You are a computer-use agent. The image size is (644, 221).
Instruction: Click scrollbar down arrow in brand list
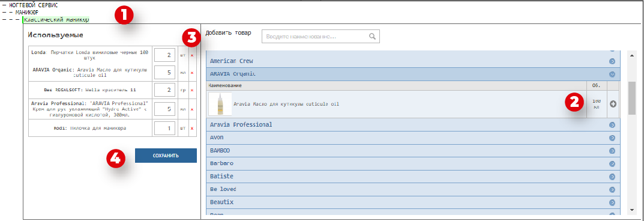tap(631, 210)
